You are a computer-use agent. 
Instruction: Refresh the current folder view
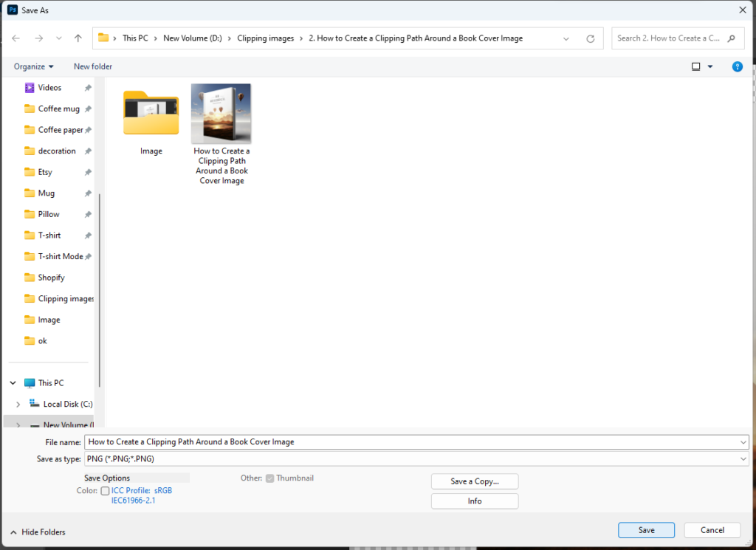[x=590, y=38]
